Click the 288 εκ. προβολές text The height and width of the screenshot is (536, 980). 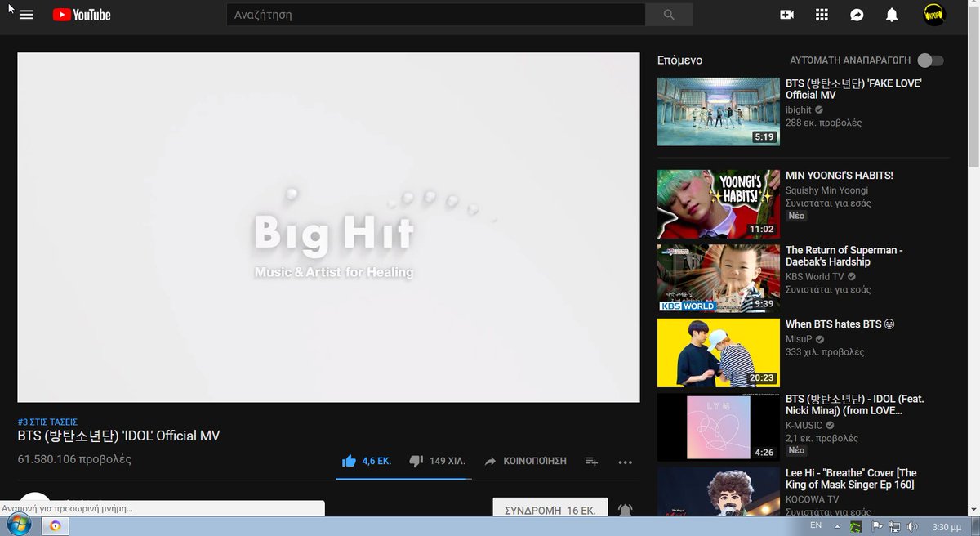823,123
